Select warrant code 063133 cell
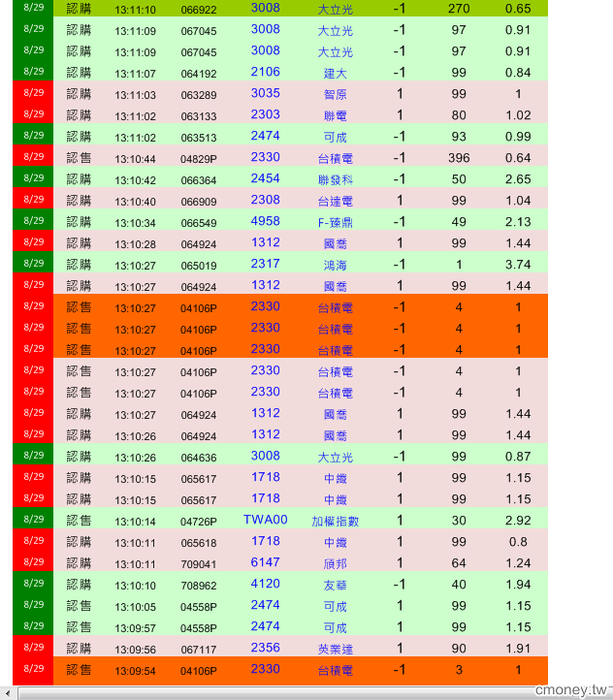Viewport: 613px width, 700px height. click(199, 116)
